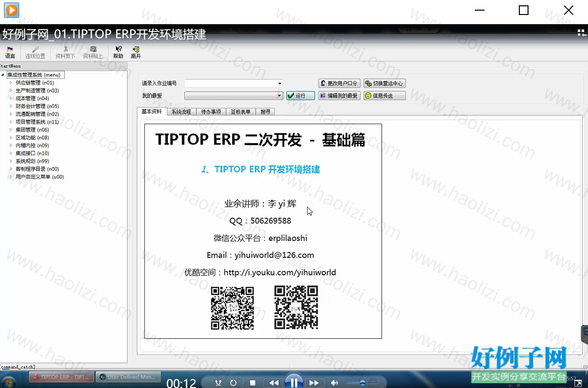Select 集成性管理系统 (menu) tree label
This screenshot has width=588, height=388.
pos(35,75)
